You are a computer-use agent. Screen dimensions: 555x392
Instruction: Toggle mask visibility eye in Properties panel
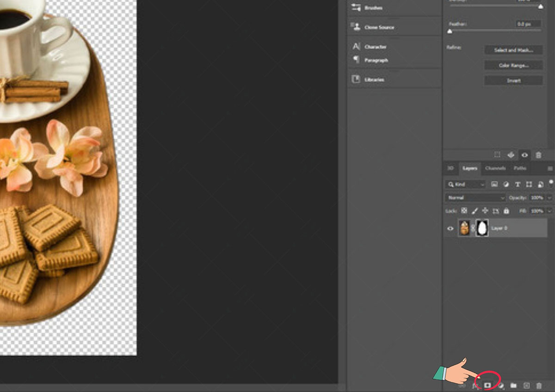tap(524, 155)
